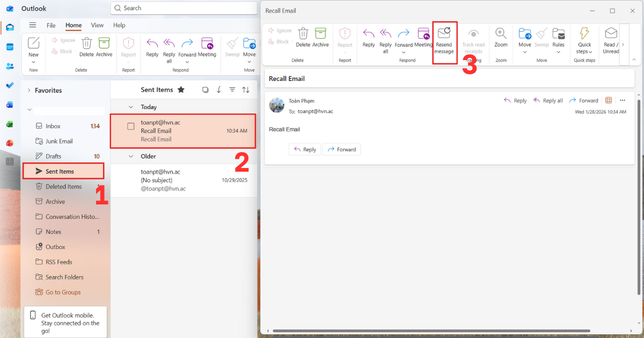
Task: Open the (No subject) message from 10/29/2025
Action: [183, 180]
